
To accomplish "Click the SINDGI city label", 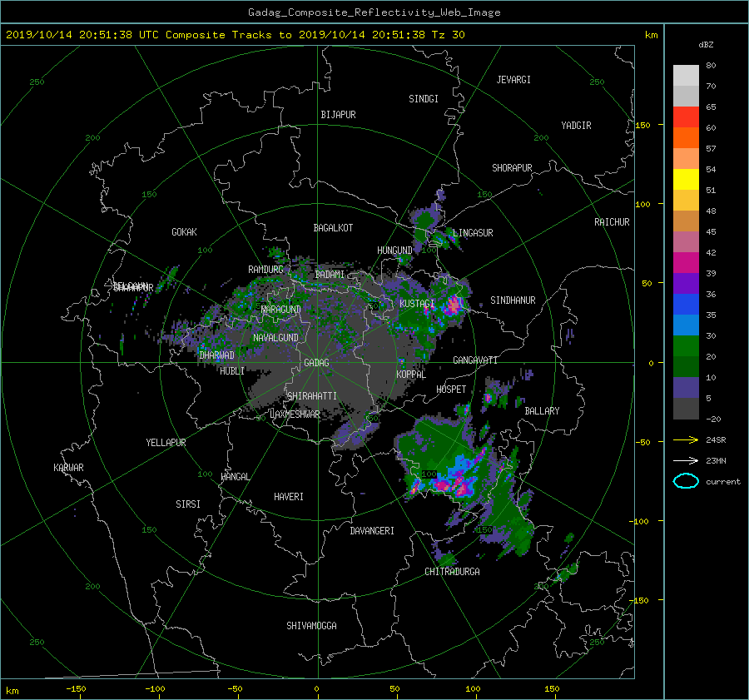I will coord(424,99).
